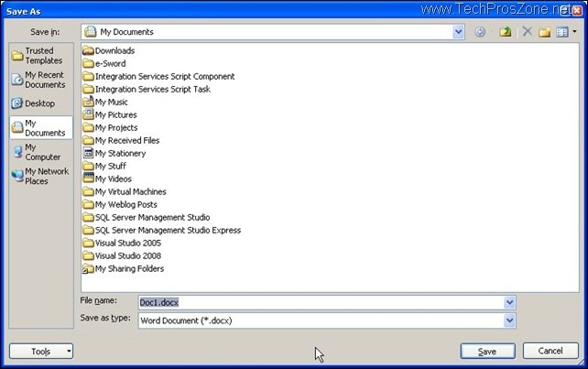Click the Back navigation arrow icon
The image size is (588, 369).
point(482,32)
